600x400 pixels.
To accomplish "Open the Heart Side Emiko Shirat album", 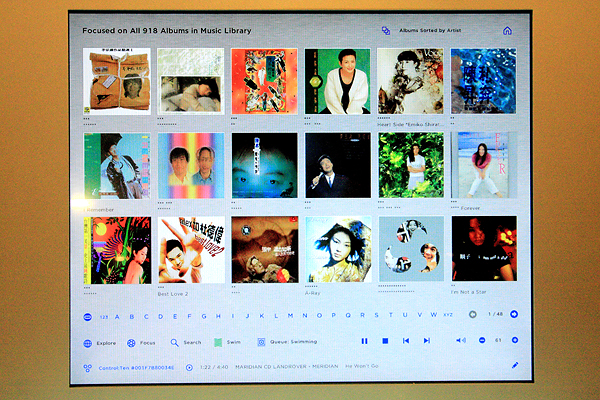I will coord(411,81).
